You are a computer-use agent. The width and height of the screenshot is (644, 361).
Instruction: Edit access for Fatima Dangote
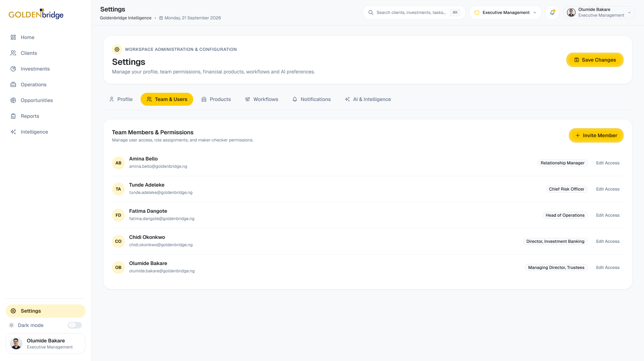click(608, 215)
